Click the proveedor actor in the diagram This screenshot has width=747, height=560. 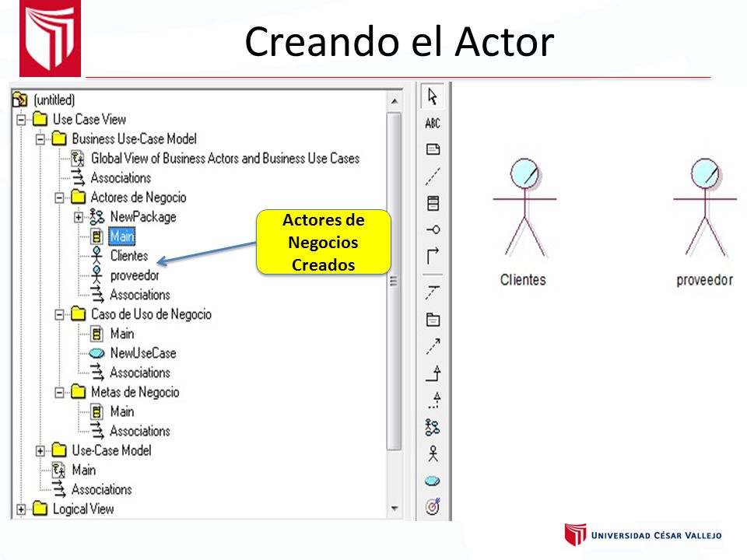(x=705, y=208)
